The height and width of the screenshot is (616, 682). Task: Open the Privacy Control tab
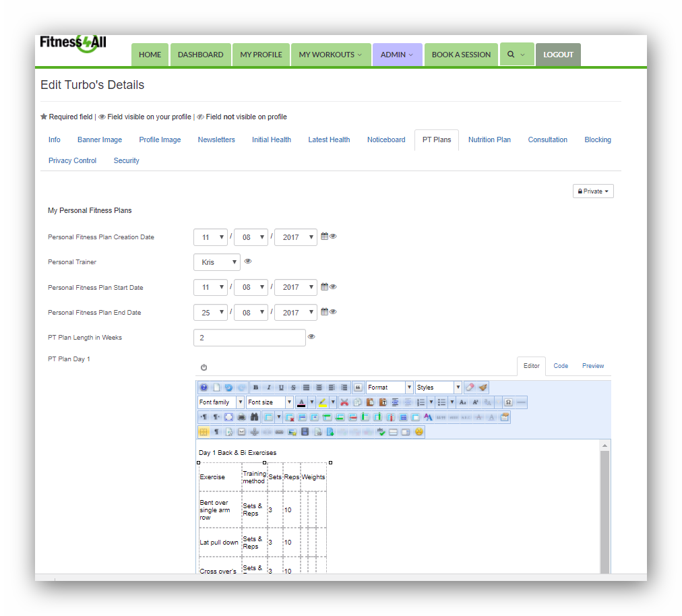pos(72,160)
